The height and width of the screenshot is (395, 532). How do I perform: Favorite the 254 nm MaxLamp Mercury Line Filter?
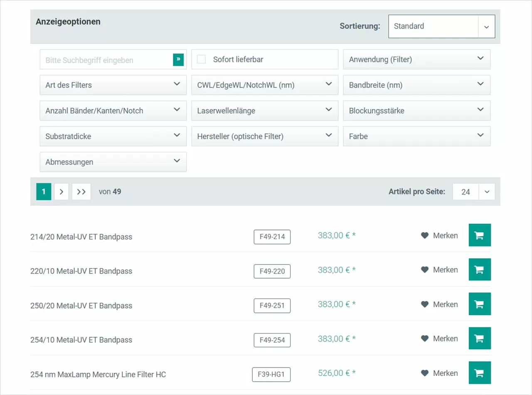[425, 373]
